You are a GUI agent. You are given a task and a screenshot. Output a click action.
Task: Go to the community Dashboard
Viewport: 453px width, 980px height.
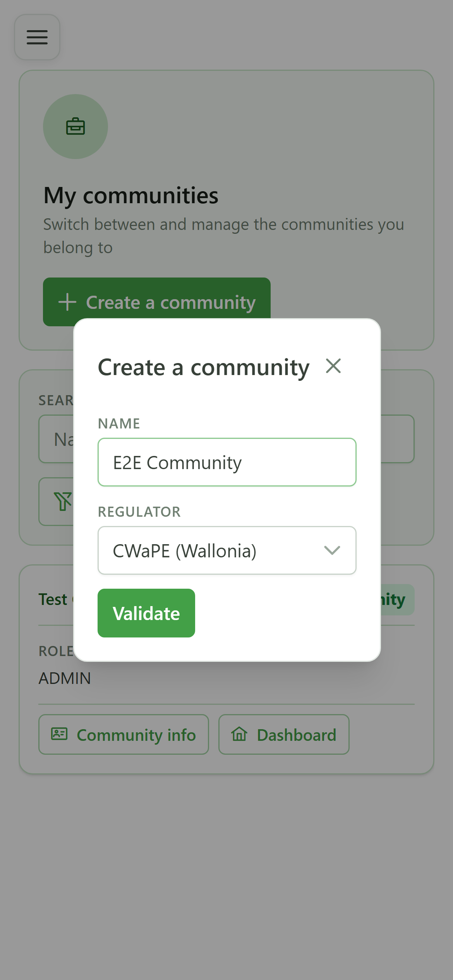pos(284,734)
